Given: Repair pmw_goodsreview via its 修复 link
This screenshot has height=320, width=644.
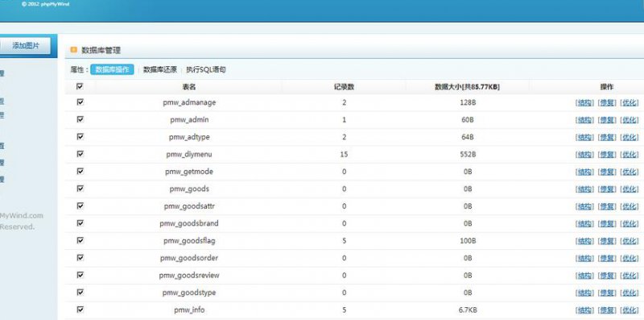Looking at the screenshot, I should (x=607, y=276).
